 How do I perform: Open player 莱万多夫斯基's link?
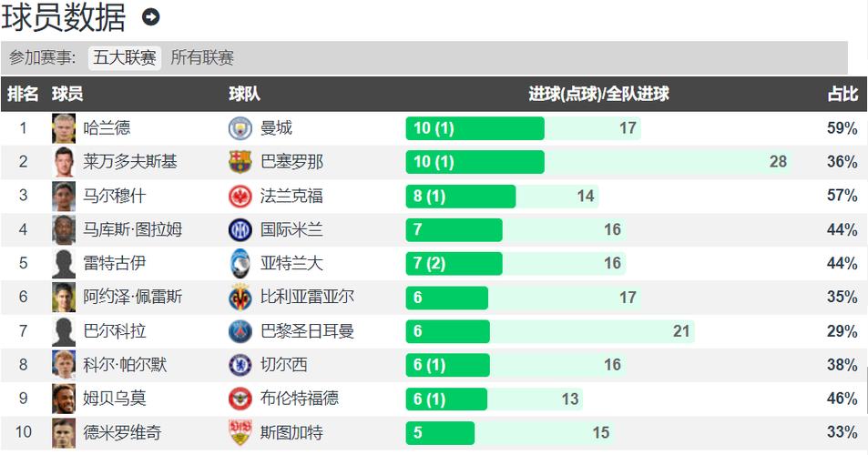(130, 162)
